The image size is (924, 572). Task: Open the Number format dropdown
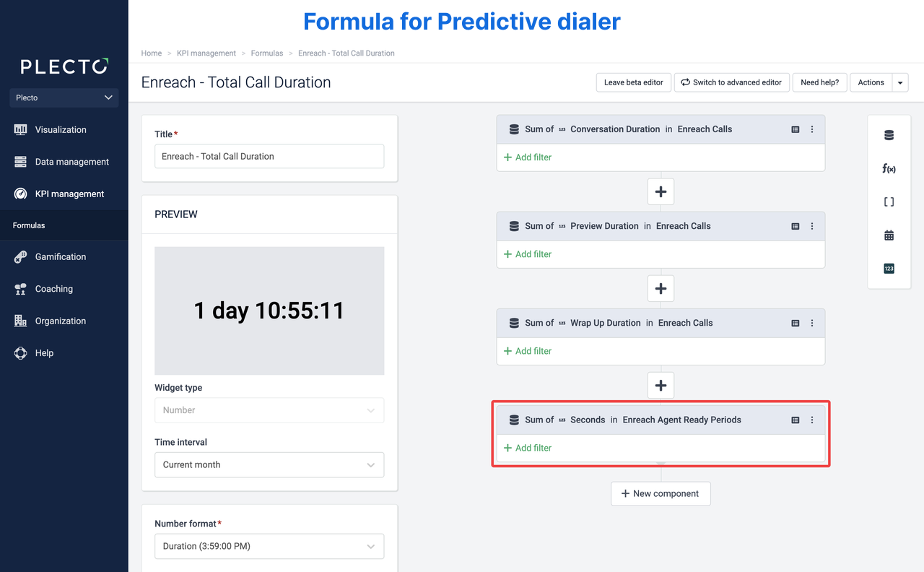coord(269,546)
